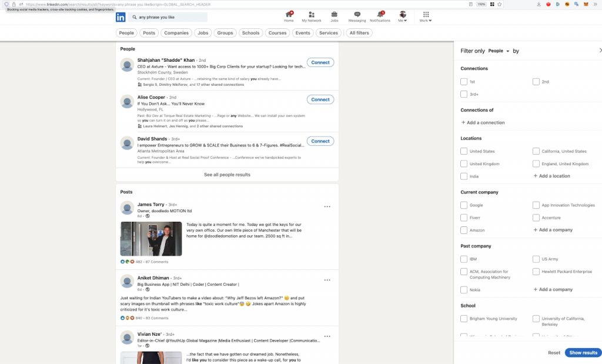Open options menu on Aniket Dhiman's post
Viewport: 602px width, 364px height.
327,280
